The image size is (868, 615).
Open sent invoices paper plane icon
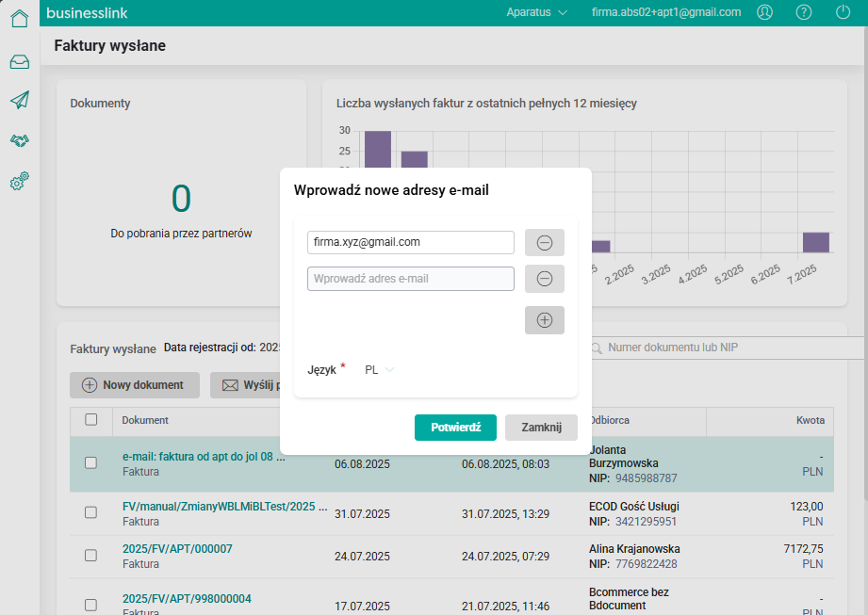click(x=19, y=100)
